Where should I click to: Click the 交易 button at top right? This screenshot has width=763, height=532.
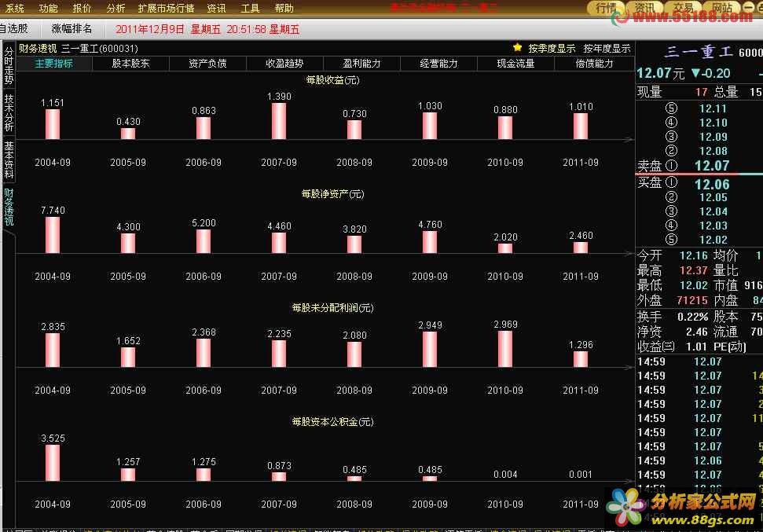(x=684, y=7)
